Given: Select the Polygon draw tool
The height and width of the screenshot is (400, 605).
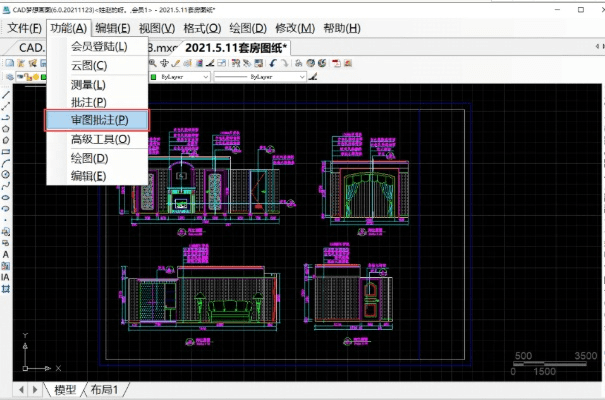Looking at the screenshot, I should pos(6,127).
